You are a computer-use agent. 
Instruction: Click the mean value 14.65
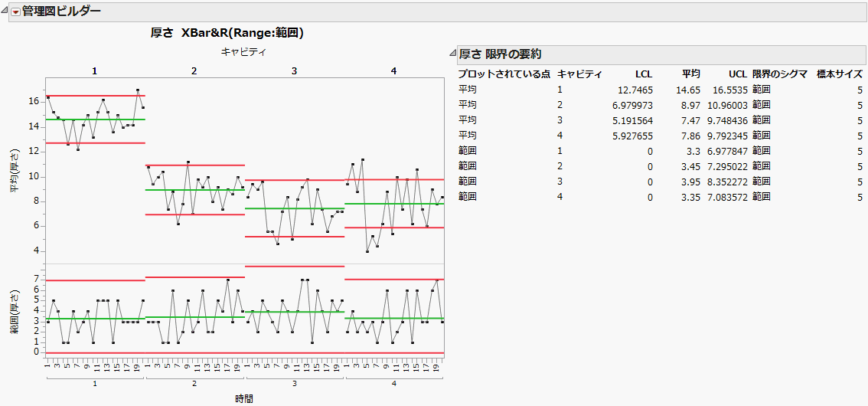(689, 89)
